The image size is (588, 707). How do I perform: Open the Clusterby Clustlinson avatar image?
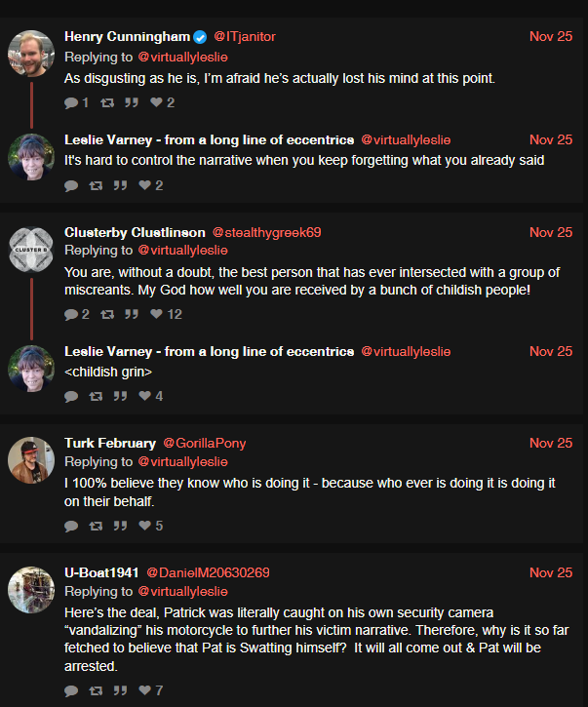pos(31,250)
